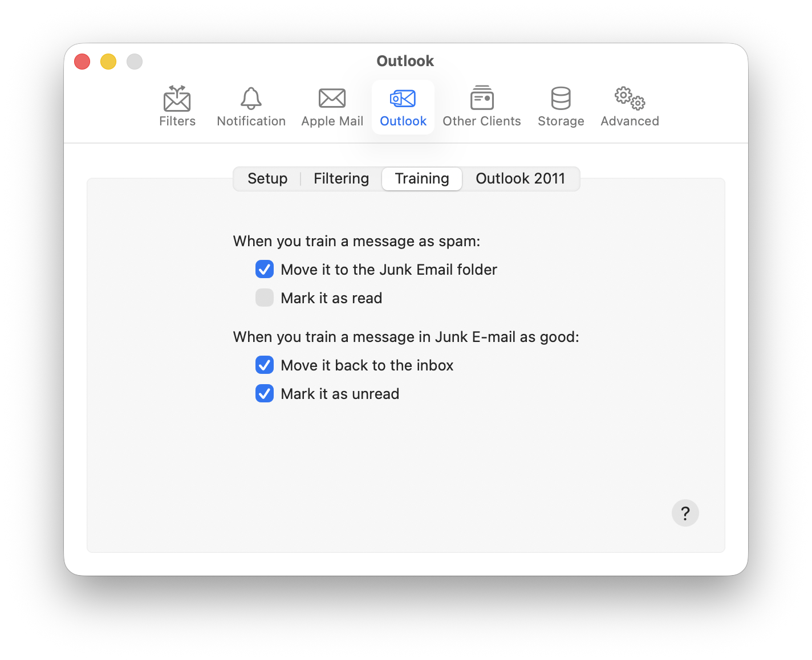Disable Move it back to the inbox
Viewport: 812px width, 660px height.
coord(265,365)
